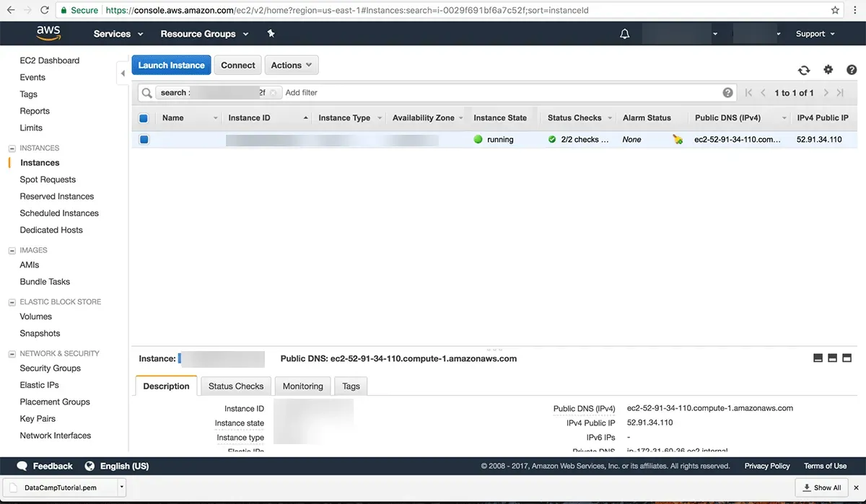Click the search magnifier icon
The height and width of the screenshot is (504, 866).
pyautogui.click(x=146, y=93)
